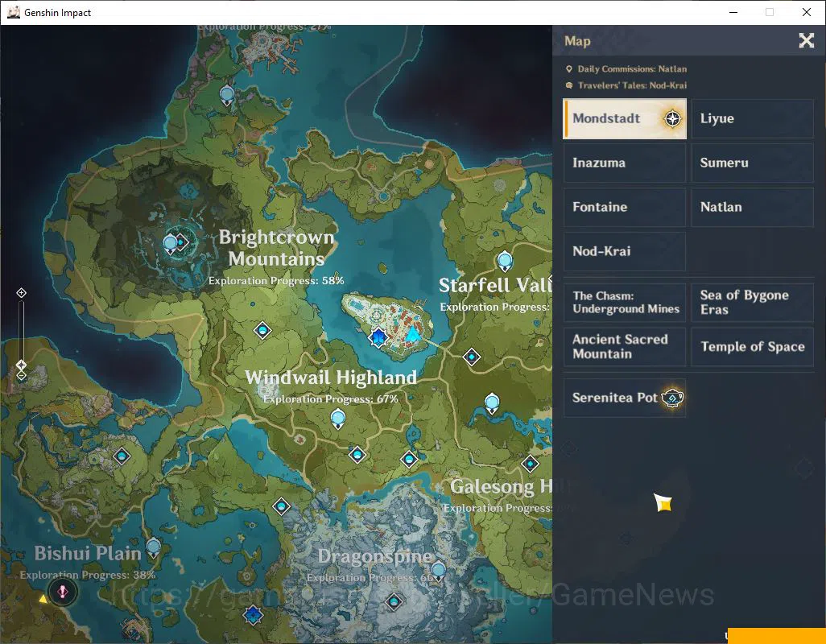Switch map to Nod-Krai region
This screenshot has height=644, width=826.
click(625, 251)
